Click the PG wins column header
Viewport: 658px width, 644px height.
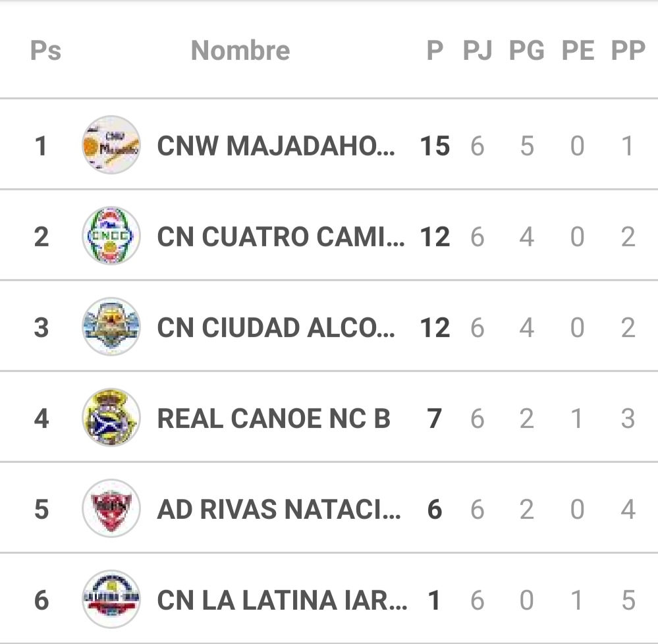pos(527,50)
